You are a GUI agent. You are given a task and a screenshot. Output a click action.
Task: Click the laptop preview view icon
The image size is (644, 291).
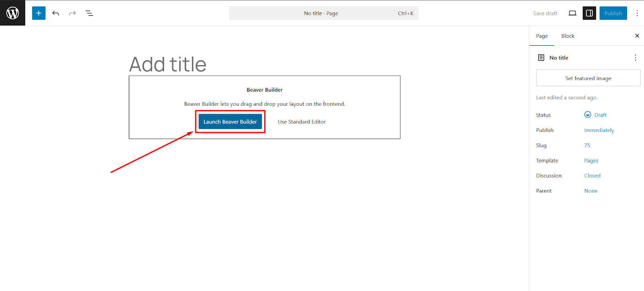[572, 13]
